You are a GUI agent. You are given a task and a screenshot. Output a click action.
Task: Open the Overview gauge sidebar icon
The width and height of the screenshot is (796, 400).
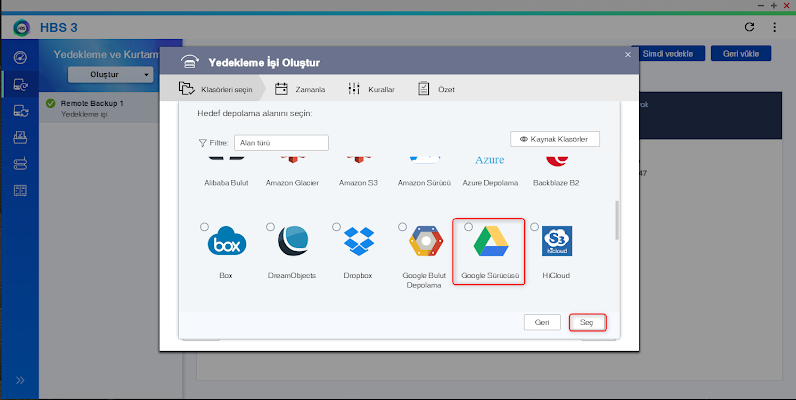click(20, 57)
